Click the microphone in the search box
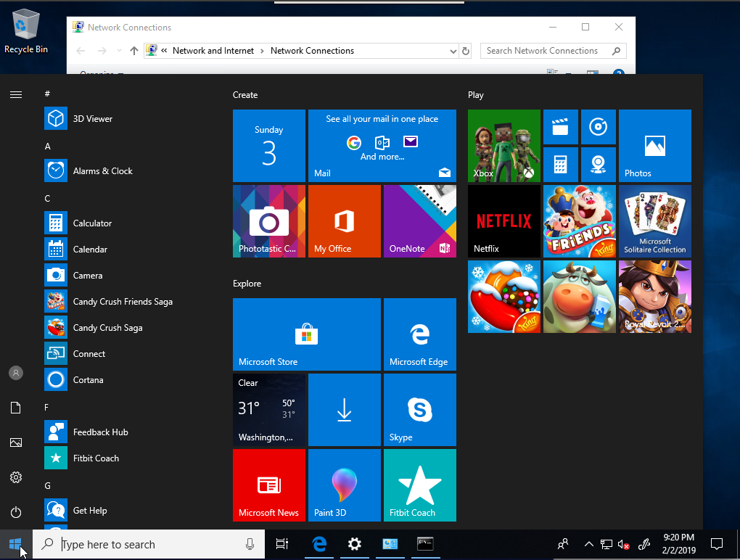 click(250, 545)
